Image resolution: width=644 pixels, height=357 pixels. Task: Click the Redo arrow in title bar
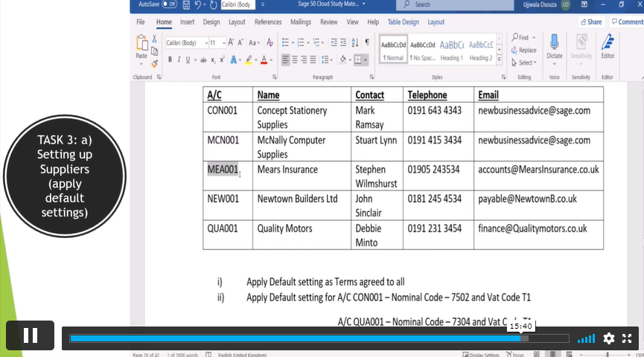click(213, 4)
